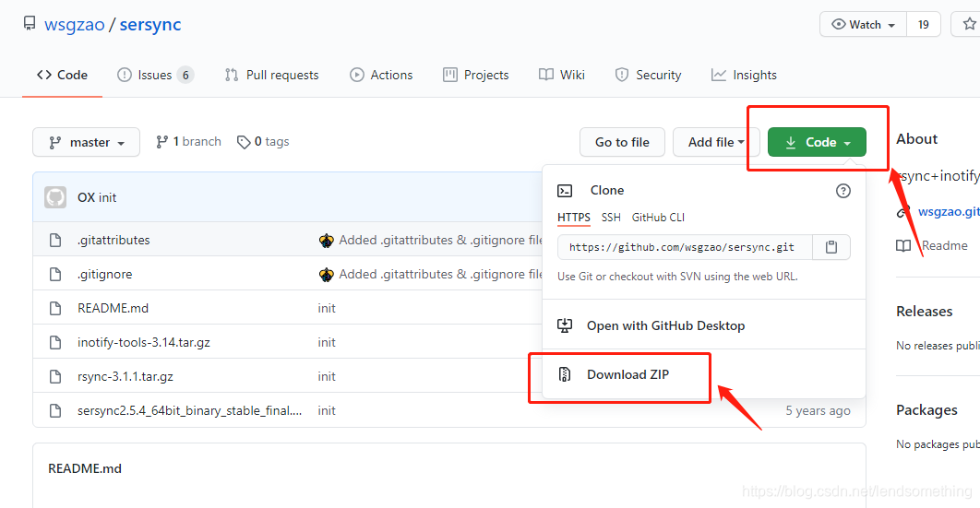
Task: Click the Go to file button
Action: (x=622, y=142)
